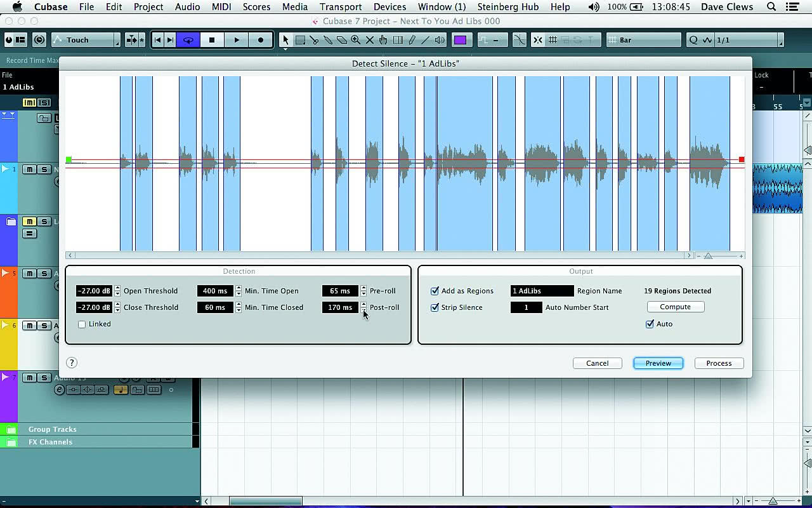Adjust the Post-roll stepper arrows

[x=363, y=307]
